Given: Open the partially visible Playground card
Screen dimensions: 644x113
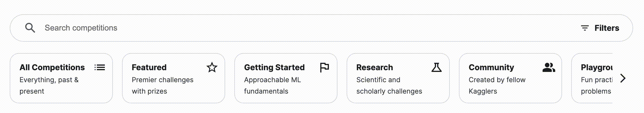Looking at the screenshot, I should tap(592, 78).
